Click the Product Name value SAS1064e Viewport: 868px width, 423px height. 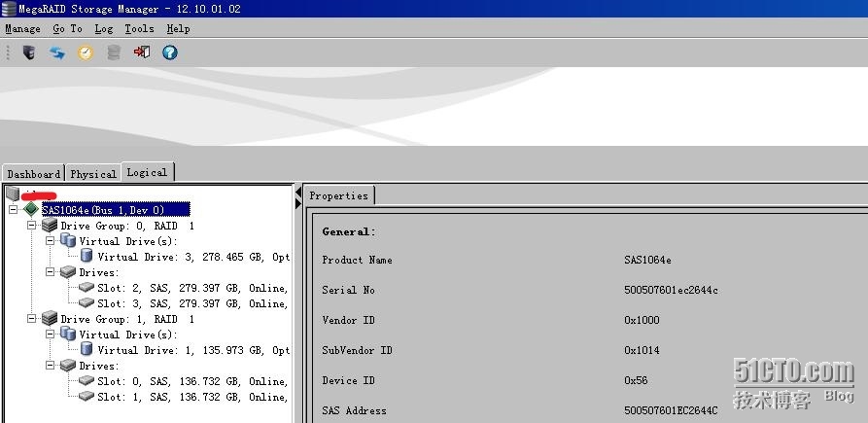(647, 260)
